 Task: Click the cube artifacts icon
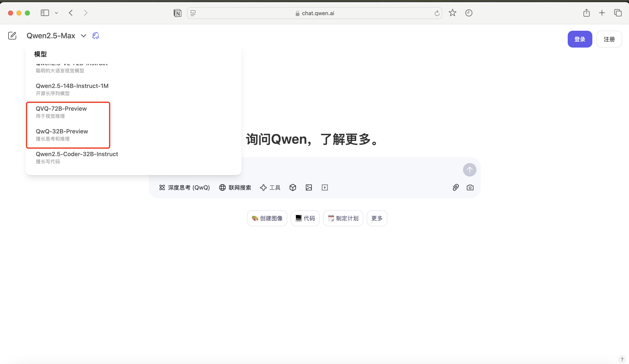pyautogui.click(x=293, y=187)
